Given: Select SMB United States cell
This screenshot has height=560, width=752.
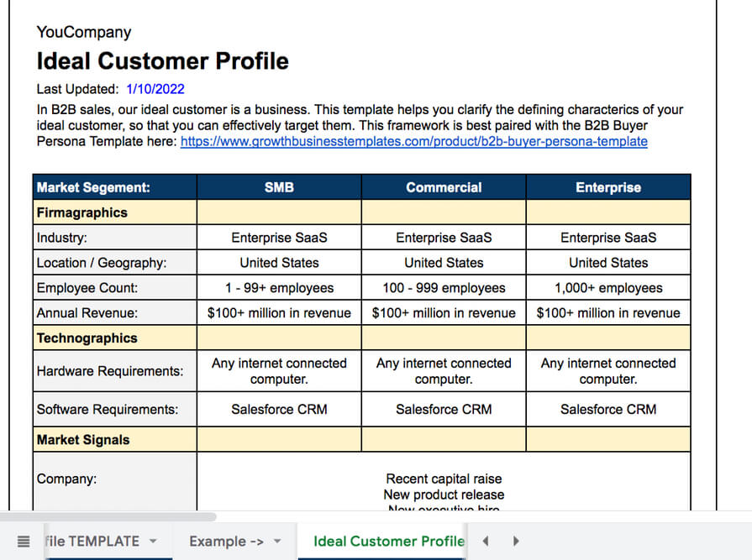Looking at the screenshot, I should point(279,263).
